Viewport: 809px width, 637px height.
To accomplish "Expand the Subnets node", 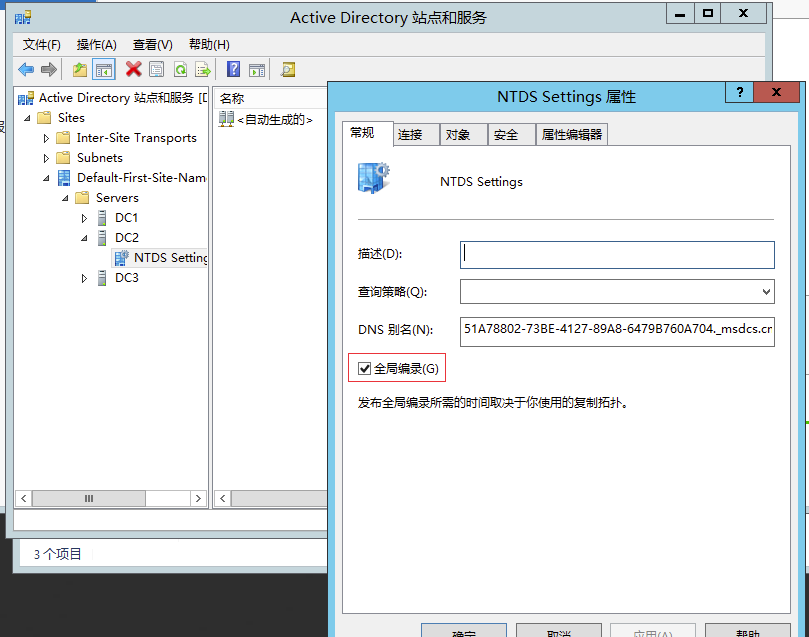I will point(46,158).
